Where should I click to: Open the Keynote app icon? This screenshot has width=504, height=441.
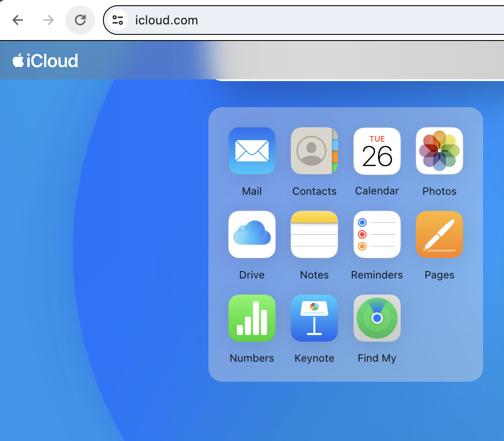tap(314, 318)
